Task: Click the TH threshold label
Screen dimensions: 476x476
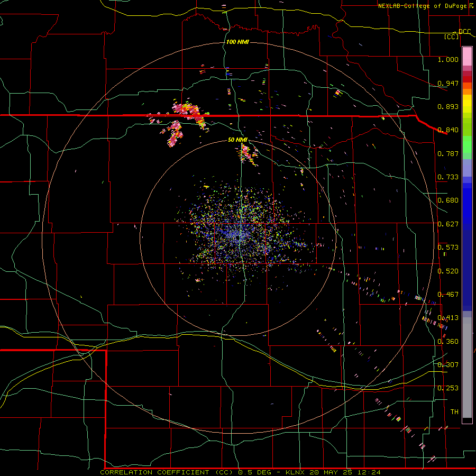Action: pyautogui.click(x=454, y=412)
